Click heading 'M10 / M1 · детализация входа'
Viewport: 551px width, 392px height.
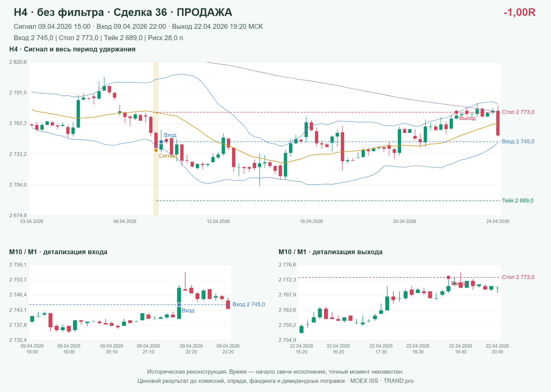[x=58, y=252]
